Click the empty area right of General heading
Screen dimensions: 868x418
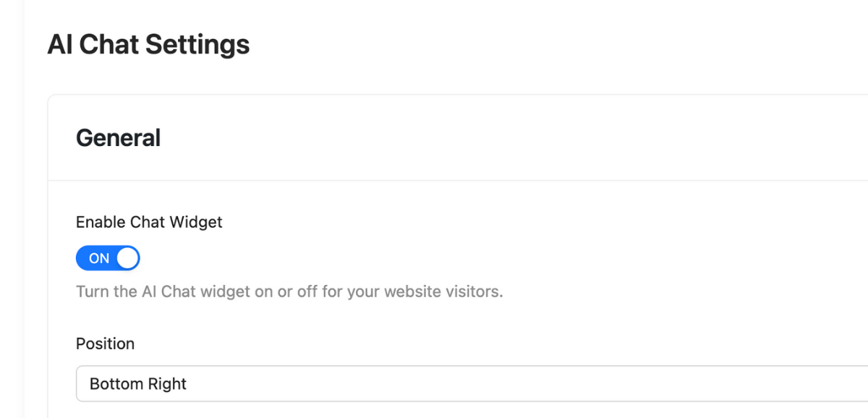506,137
